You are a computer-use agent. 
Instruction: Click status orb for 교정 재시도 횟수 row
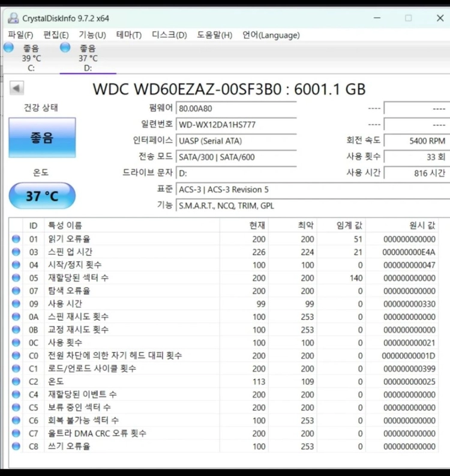point(16,330)
